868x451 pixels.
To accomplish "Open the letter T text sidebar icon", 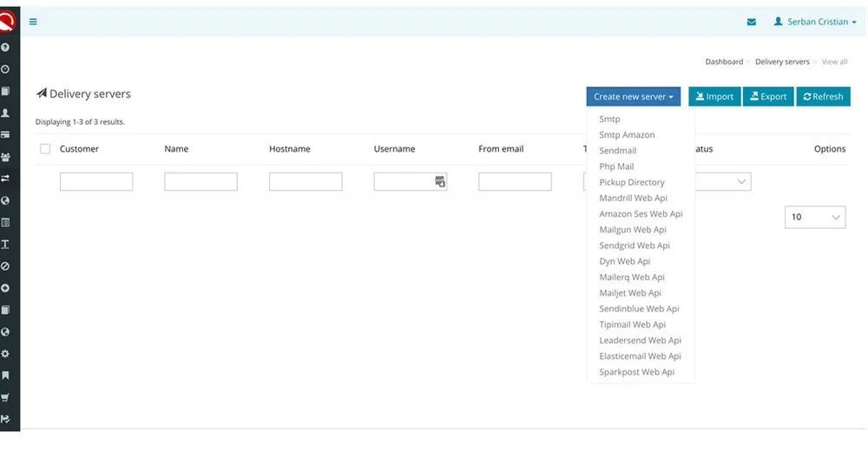I will [x=5, y=244].
